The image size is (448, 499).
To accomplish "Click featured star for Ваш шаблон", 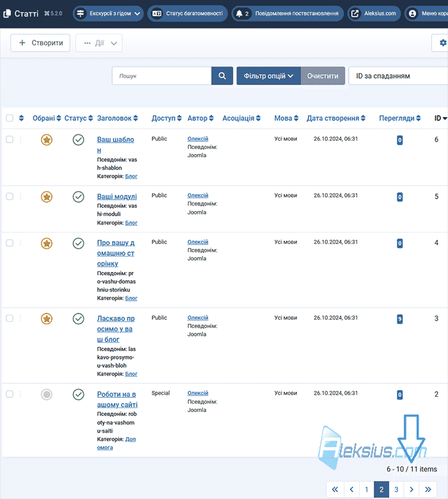I will [x=47, y=139].
